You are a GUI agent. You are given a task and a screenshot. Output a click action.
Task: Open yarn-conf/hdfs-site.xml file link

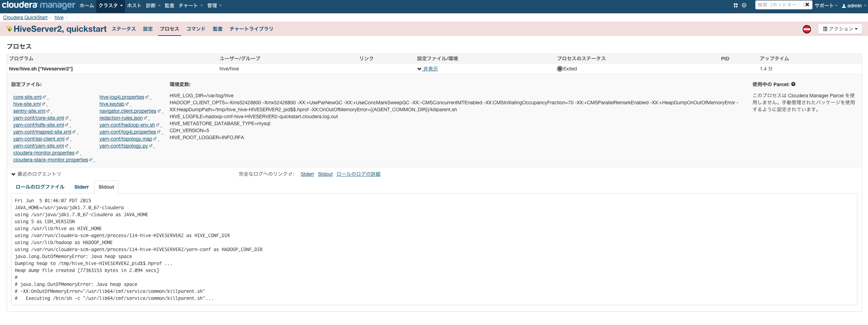pyautogui.click(x=38, y=125)
